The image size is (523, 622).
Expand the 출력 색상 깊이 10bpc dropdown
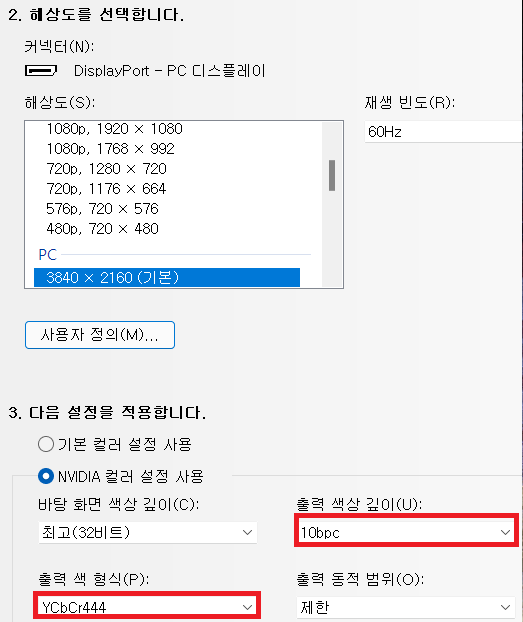[x=406, y=532]
